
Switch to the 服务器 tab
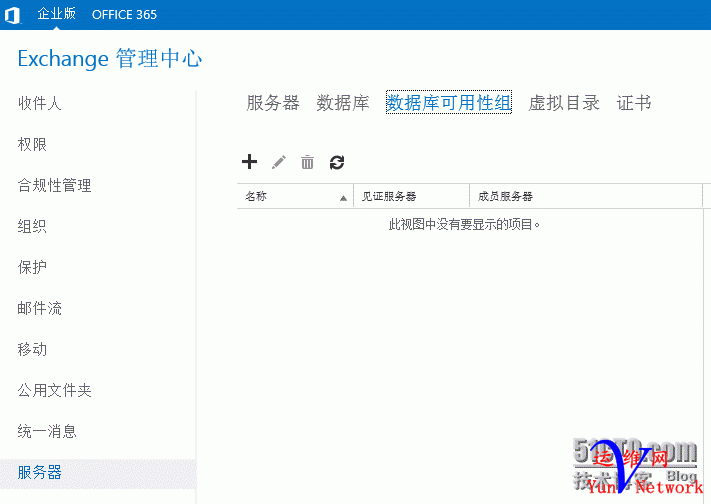273,103
